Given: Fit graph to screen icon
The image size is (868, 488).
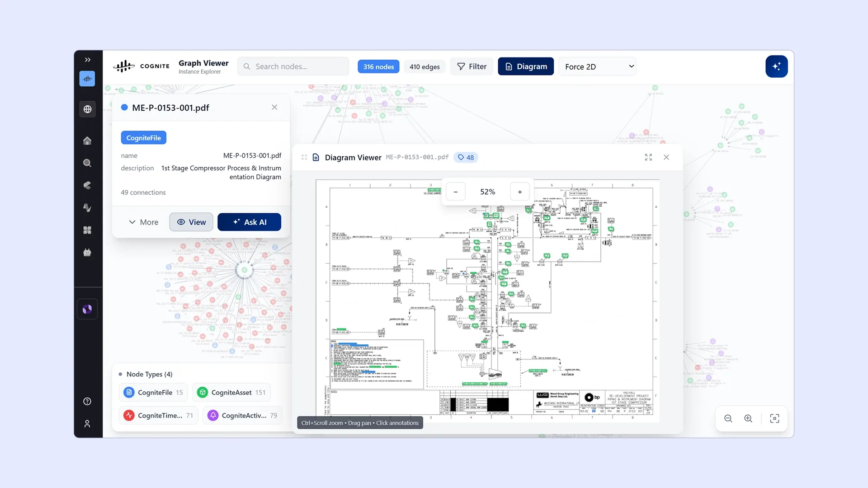Looking at the screenshot, I should click(774, 418).
